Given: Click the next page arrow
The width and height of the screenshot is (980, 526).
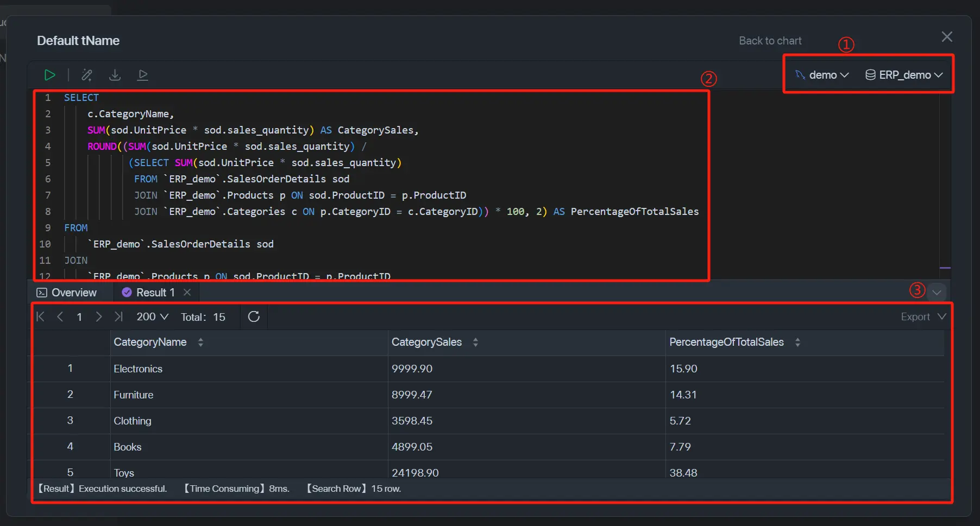Looking at the screenshot, I should pyautogui.click(x=99, y=316).
